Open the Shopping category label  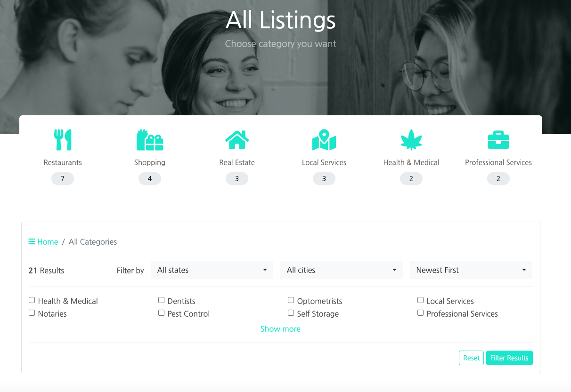(150, 162)
